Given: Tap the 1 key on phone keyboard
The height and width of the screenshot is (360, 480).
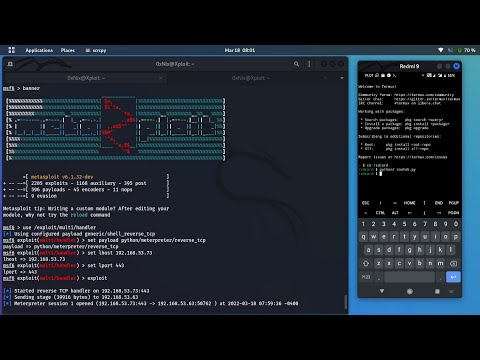Looking at the screenshot, I should [x=363, y=224].
